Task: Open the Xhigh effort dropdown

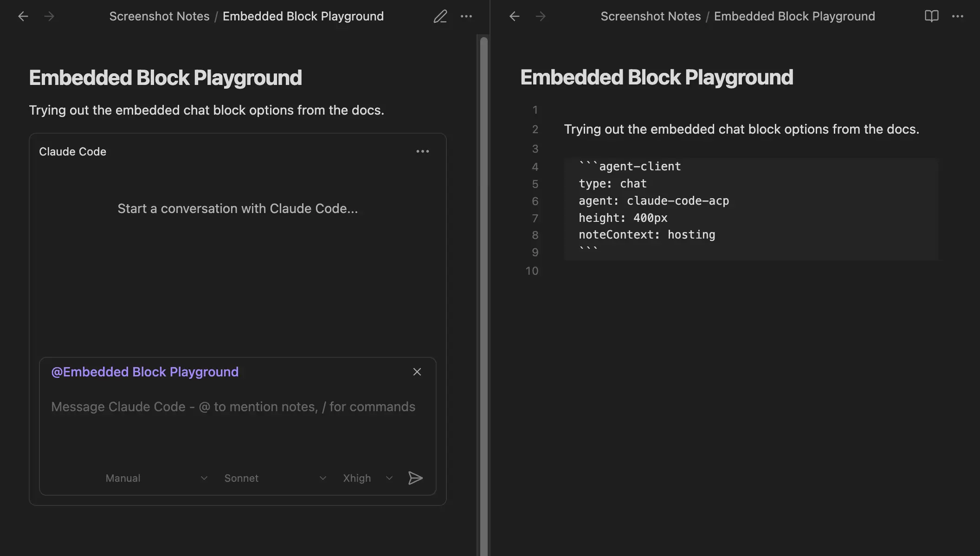Action: click(x=368, y=478)
